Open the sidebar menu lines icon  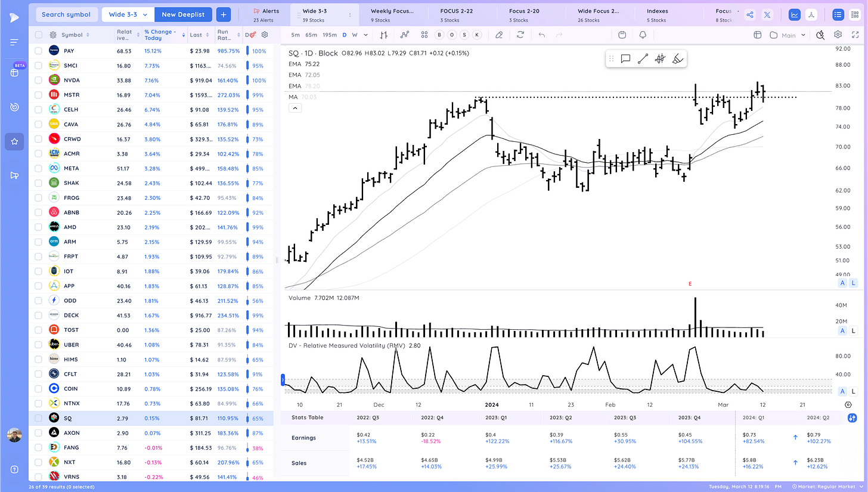point(14,42)
